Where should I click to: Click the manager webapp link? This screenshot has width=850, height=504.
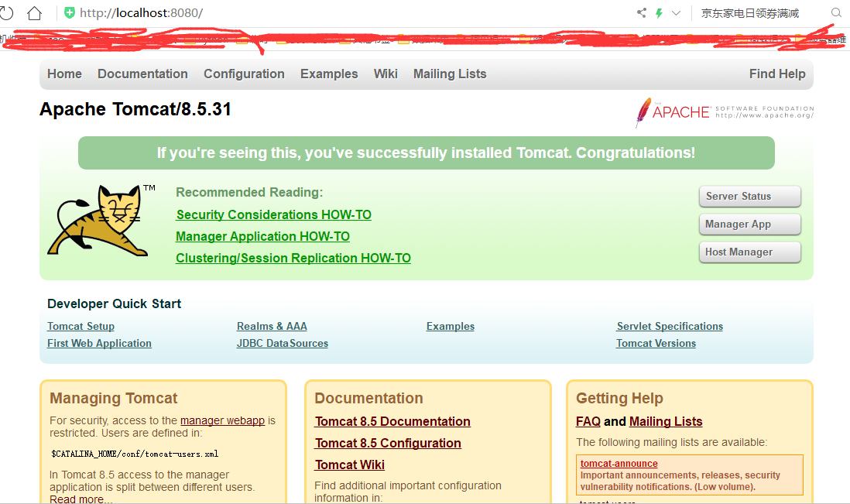tap(222, 420)
